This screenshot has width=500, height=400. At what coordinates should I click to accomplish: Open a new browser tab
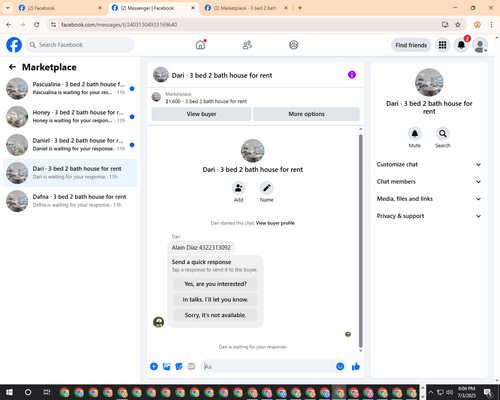coord(300,8)
